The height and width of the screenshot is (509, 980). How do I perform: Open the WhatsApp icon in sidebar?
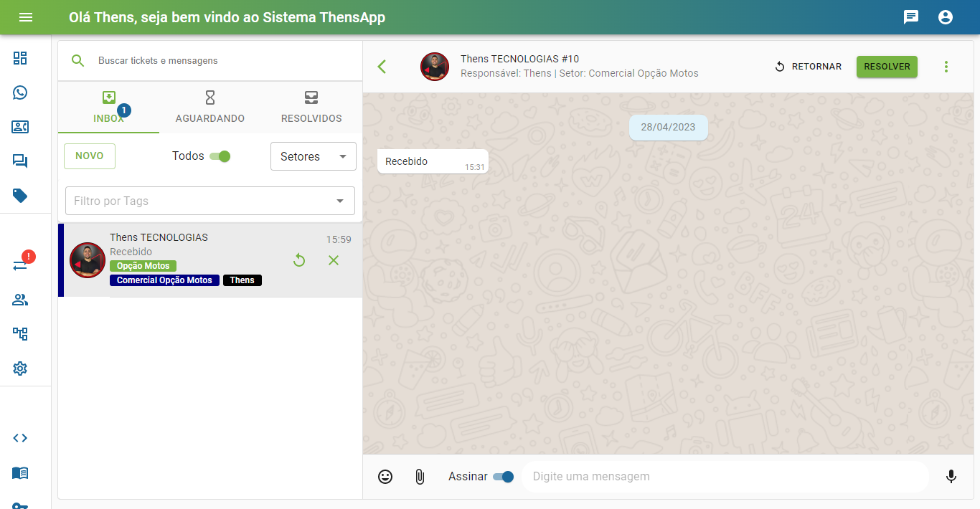(20, 92)
